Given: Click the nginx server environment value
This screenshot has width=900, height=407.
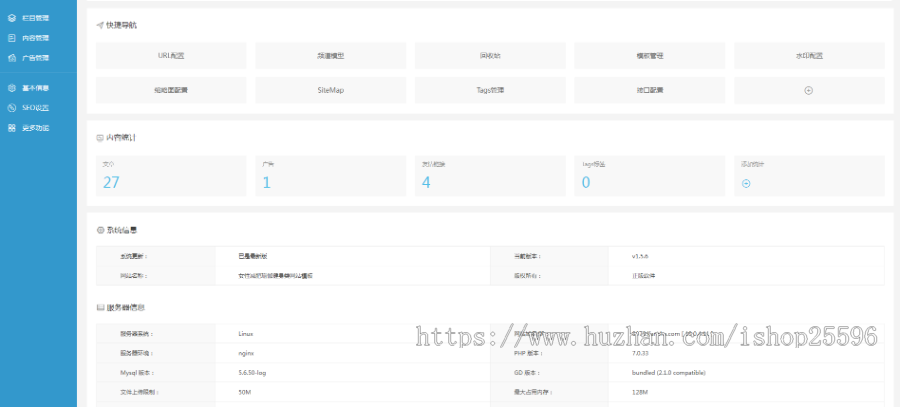Looking at the screenshot, I should point(246,354).
